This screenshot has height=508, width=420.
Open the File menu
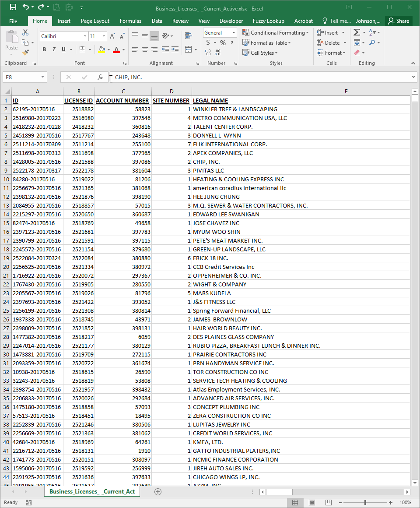[x=13, y=21]
